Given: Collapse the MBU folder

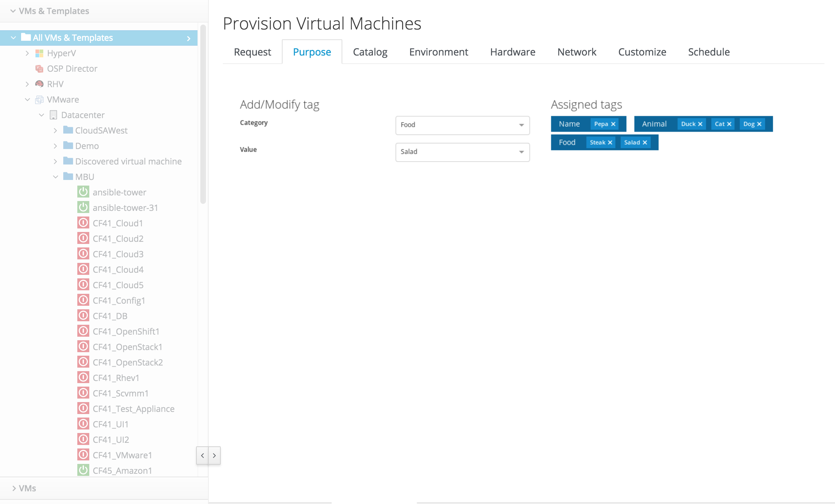Looking at the screenshot, I should tap(56, 177).
